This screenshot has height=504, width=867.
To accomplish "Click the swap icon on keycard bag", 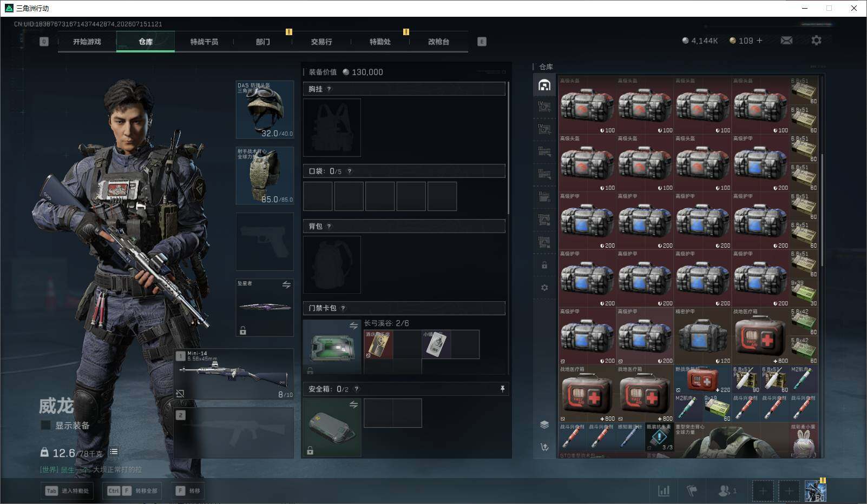I will (353, 326).
